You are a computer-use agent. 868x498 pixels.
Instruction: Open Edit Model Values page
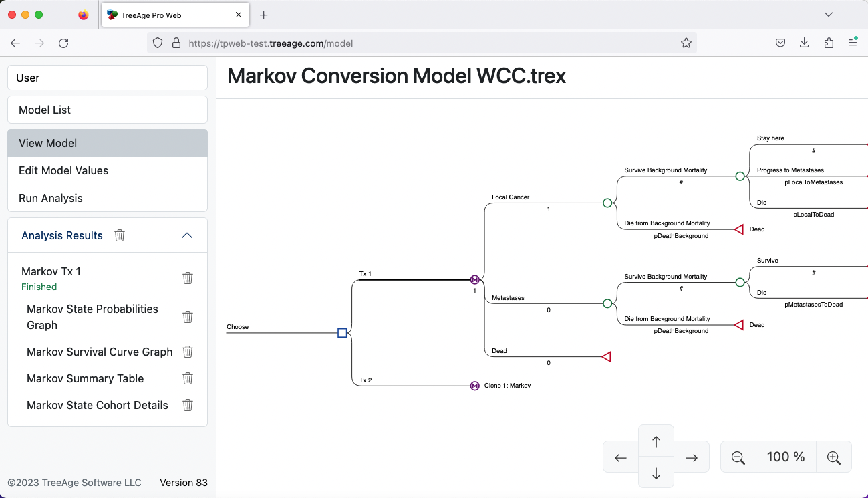point(108,170)
